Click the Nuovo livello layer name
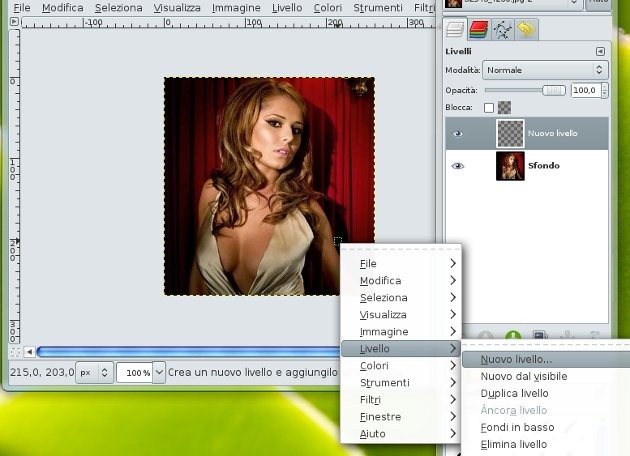This screenshot has height=456, width=630. click(x=552, y=133)
